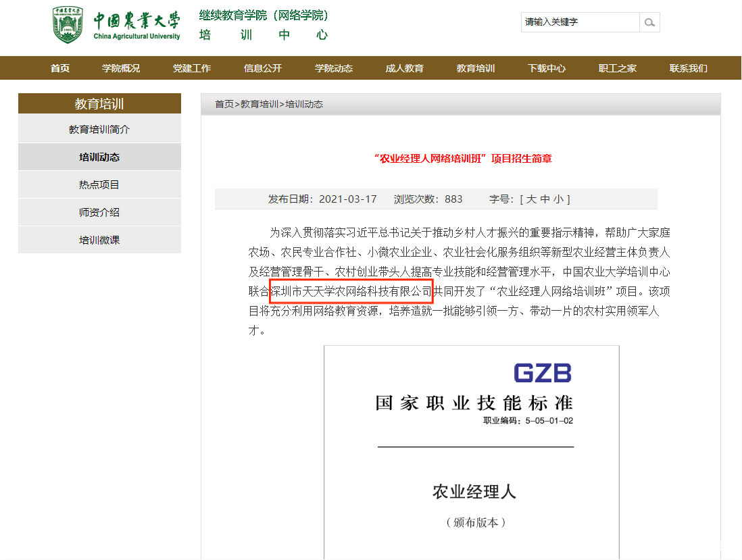Open 培训微课 in the sidebar

(x=99, y=240)
